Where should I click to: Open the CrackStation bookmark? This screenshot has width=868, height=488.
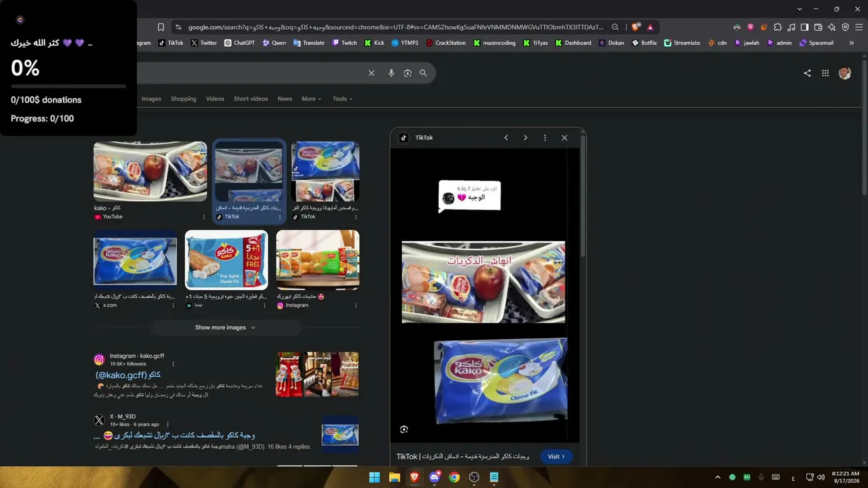(446, 43)
